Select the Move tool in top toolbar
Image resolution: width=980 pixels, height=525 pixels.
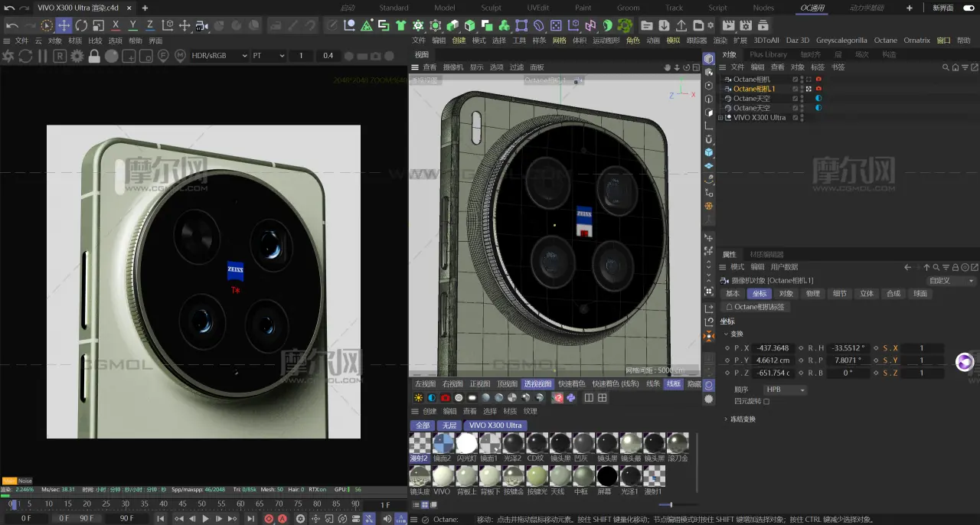[64, 25]
